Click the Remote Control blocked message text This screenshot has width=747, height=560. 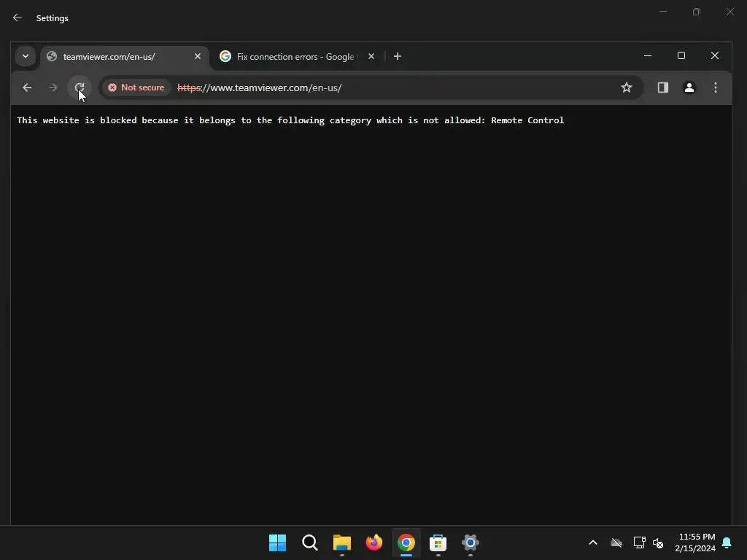[290, 120]
